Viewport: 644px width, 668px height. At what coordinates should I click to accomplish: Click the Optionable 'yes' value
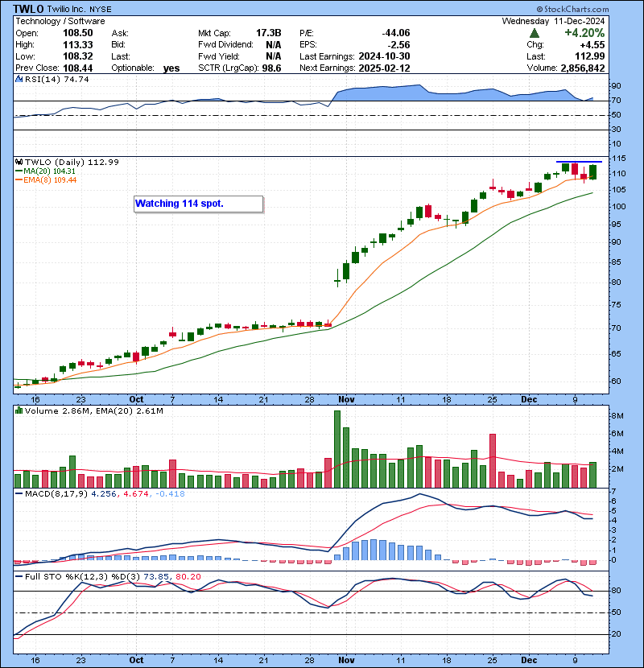(171, 68)
